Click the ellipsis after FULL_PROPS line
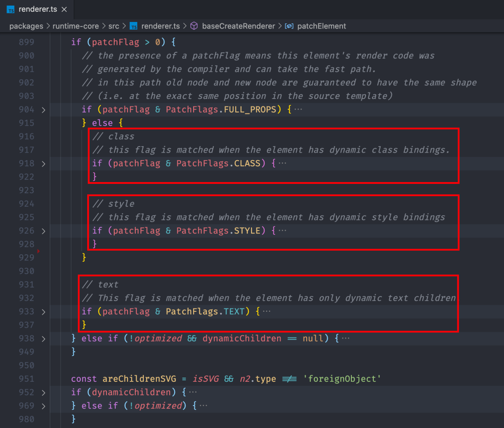504x428 pixels. pyautogui.click(x=298, y=110)
